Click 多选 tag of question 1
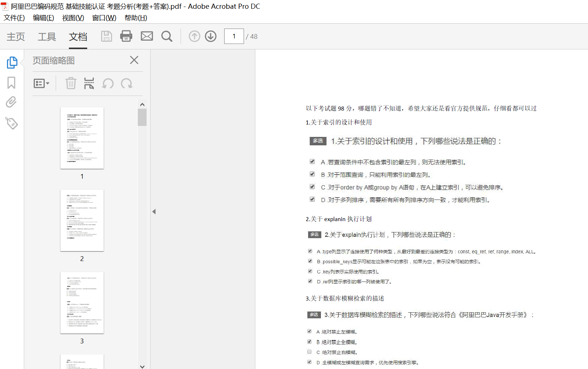The height and width of the screenshot is (369, 588). pyautogui.click(x=318, y=141)
